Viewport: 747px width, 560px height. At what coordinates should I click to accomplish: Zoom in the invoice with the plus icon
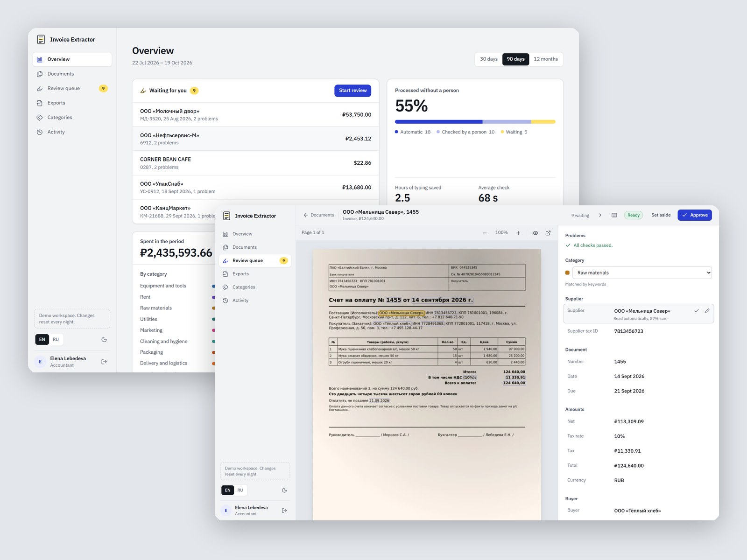518,233
